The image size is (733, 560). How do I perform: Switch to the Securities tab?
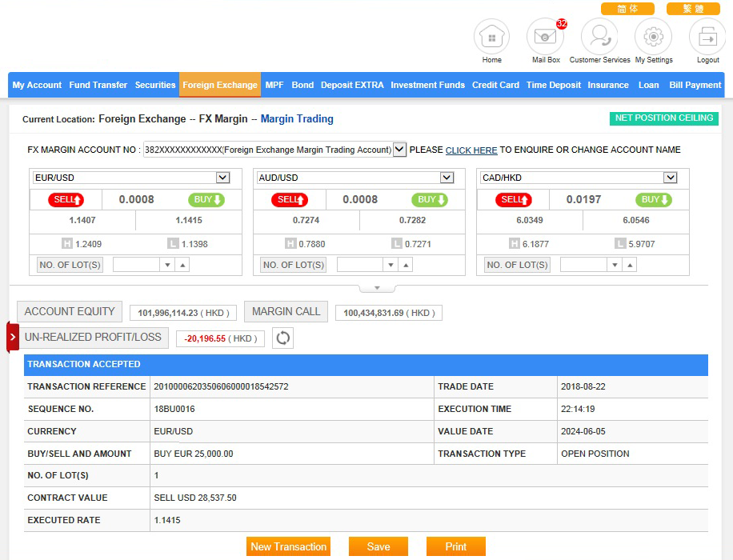(x=155, y=85)
